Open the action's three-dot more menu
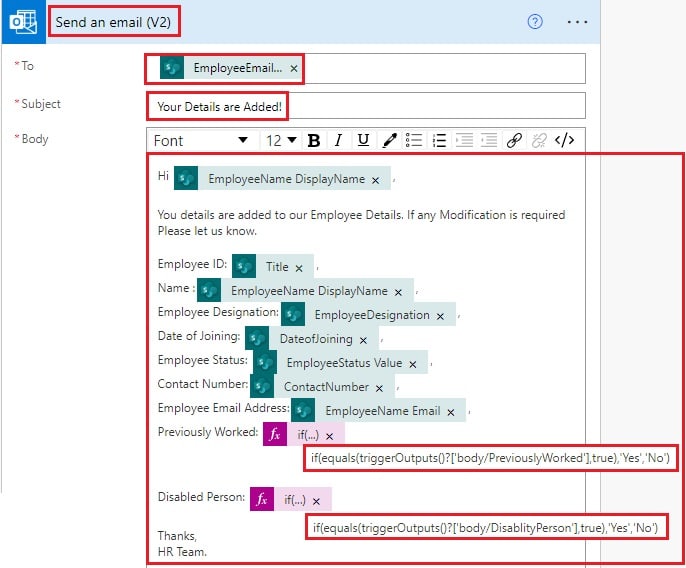 pos(577,22)
